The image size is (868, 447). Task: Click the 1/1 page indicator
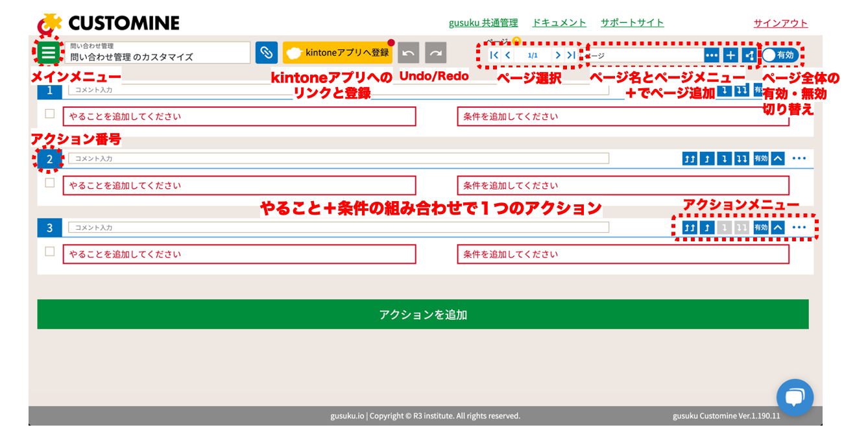click(x=533, y=55)
